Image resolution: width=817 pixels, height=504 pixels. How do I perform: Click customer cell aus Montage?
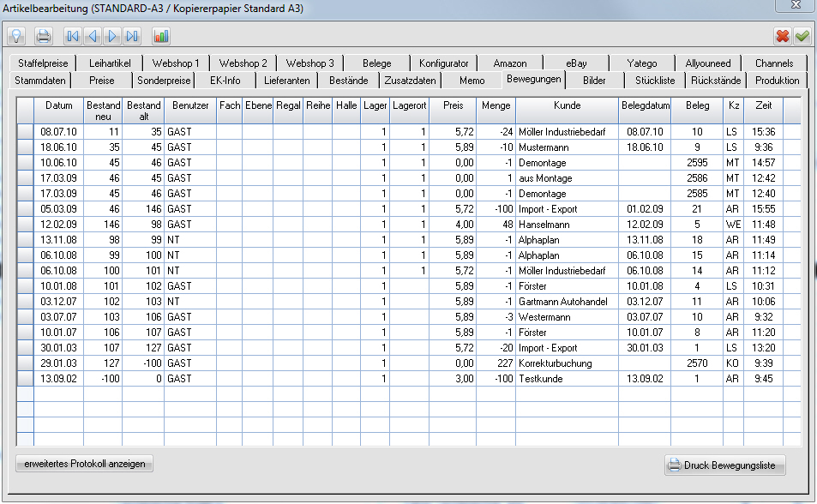(567, 178)
